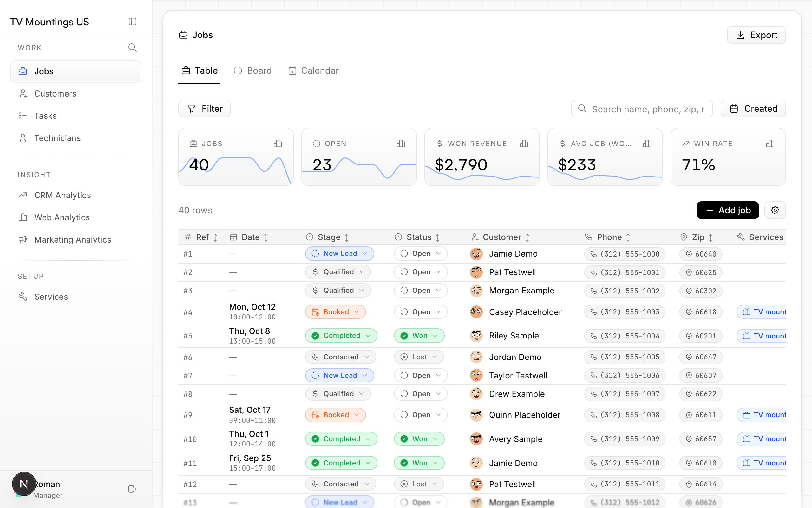Image resolution: width=812 pixels, height=508 pixels.
Task: Focus the search name, phone, zip field
Action: click(642, 109)
